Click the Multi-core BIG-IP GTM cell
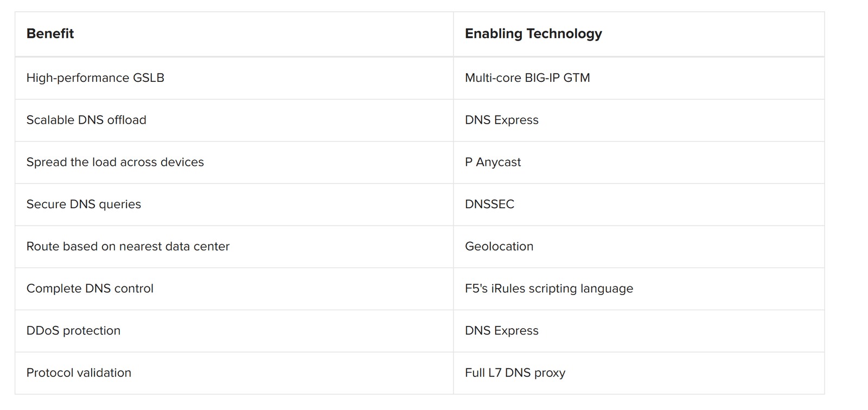 pos(527,78)
